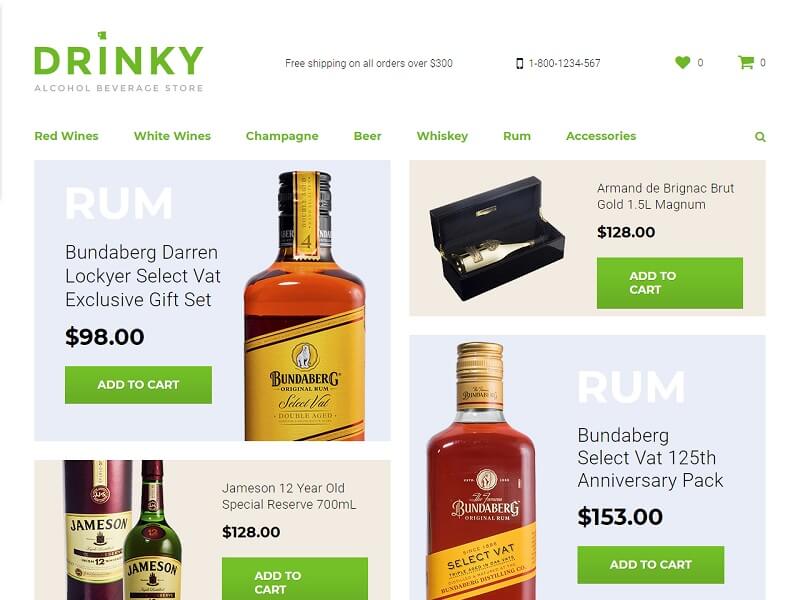View the Jameson bottles product image
800x600 pixels.
click(122, 530)
